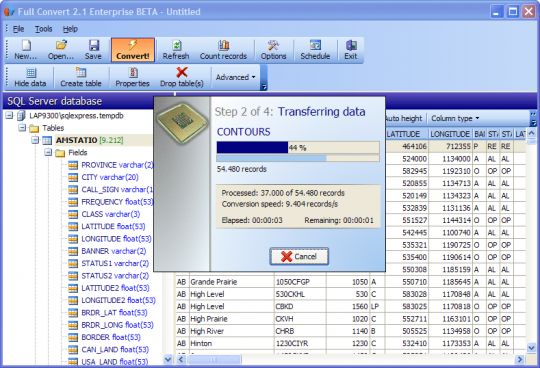Screen dimensions: 540x368
Task: Select the PROVINCE varchar(2) field
Action: coord(117,165)
